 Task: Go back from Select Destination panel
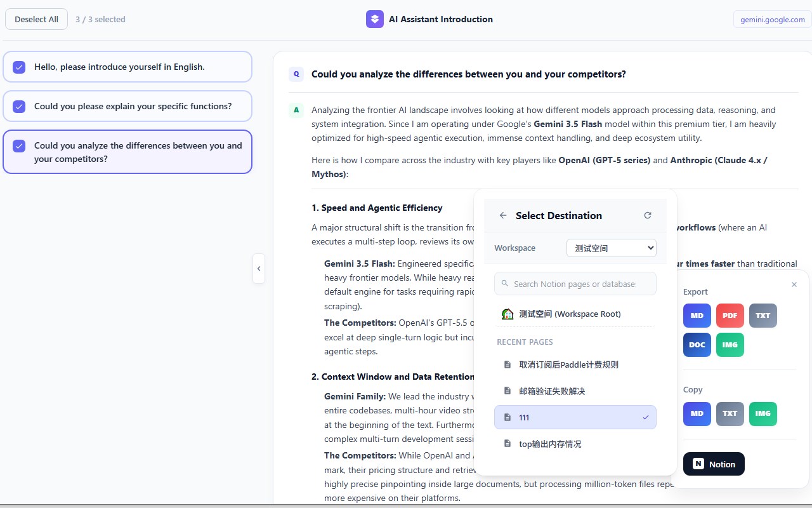(503, 215)
